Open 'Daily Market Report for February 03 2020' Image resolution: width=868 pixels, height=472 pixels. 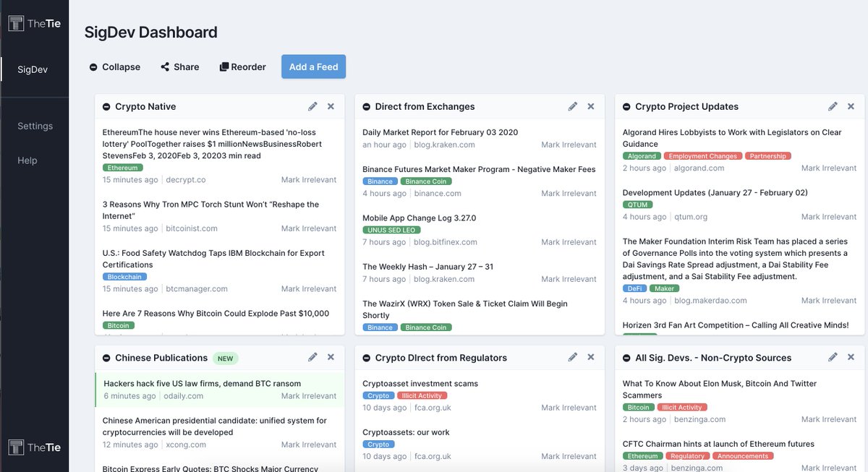click(x=441, y=132)
